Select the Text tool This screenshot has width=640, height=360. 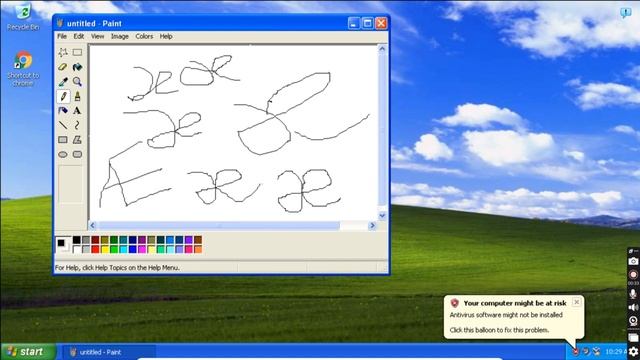point(77,111)
